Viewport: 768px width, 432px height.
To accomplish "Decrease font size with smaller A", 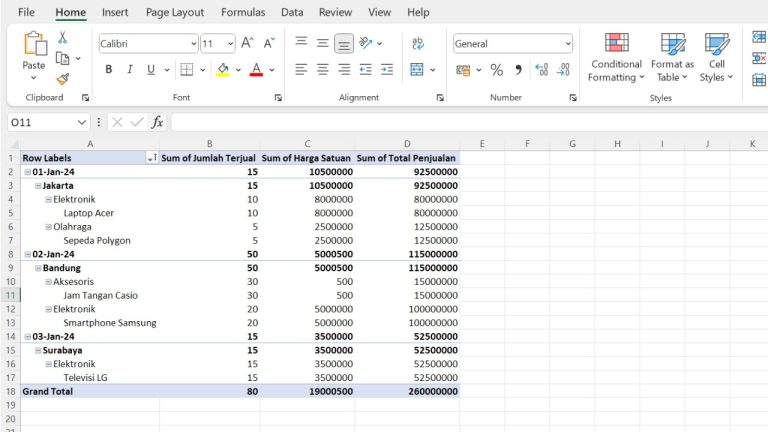I will 269,43.
